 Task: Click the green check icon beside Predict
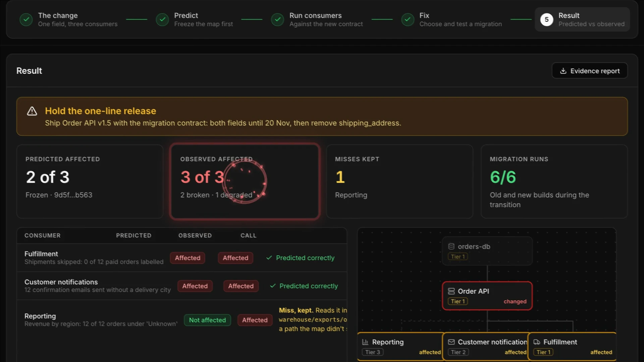pos(162,20)
